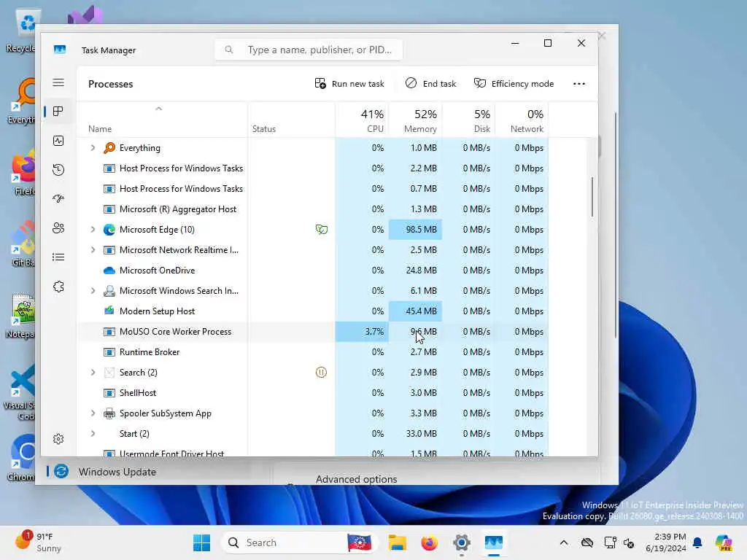Expand the Microsoft Edge (10) group
Screen dimensions: 747x560
93,230
